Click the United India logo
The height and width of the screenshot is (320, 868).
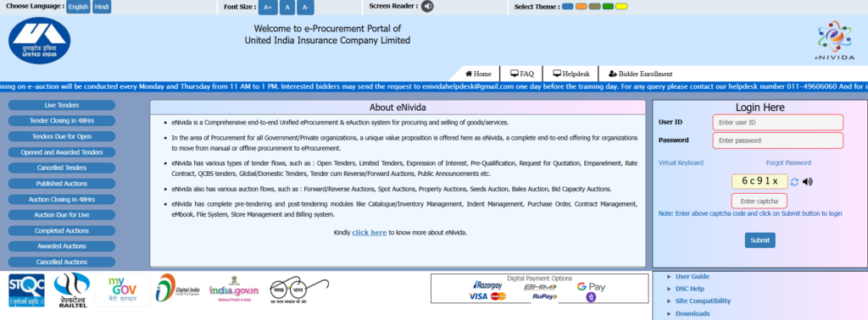tap(39, 41)
